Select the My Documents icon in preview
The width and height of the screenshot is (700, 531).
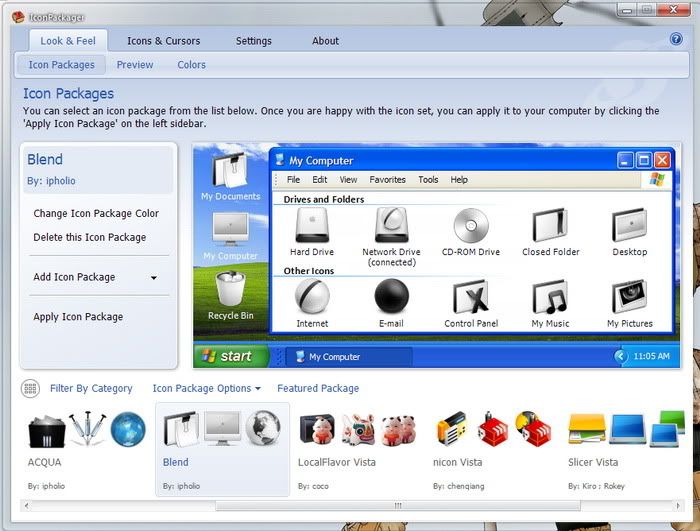230,171
